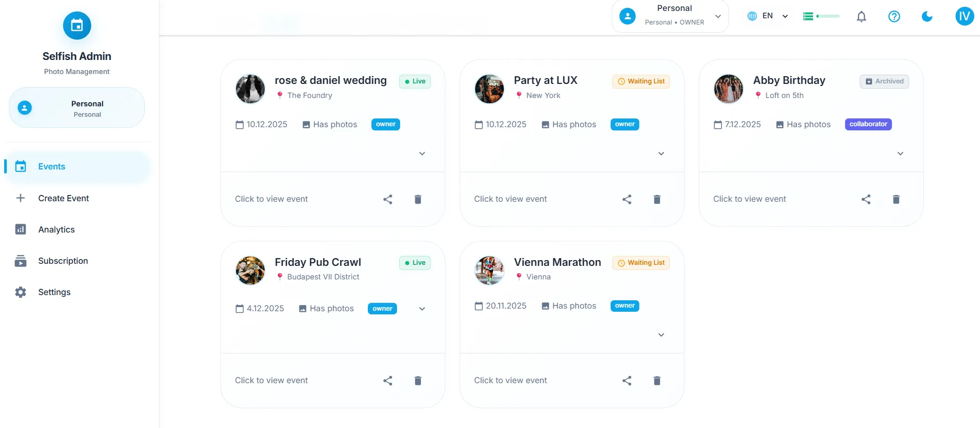
Task: Share the rose & daniel wedding event
Action: pyautogui.click(x=388, y=199)
